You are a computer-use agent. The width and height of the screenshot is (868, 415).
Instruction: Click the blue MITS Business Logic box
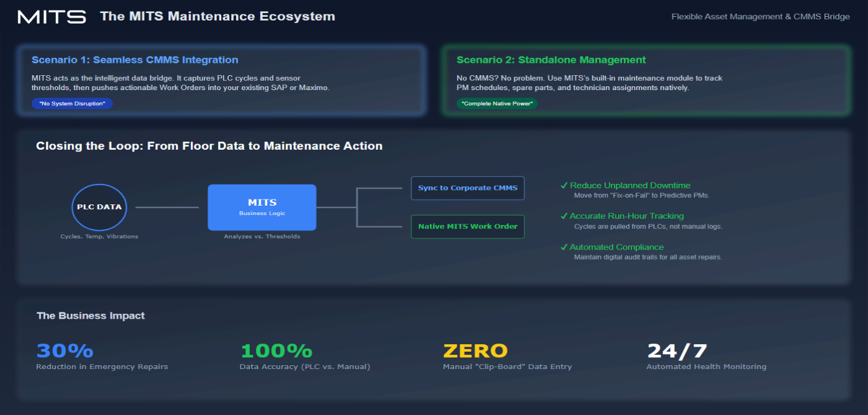pos(262,207)
